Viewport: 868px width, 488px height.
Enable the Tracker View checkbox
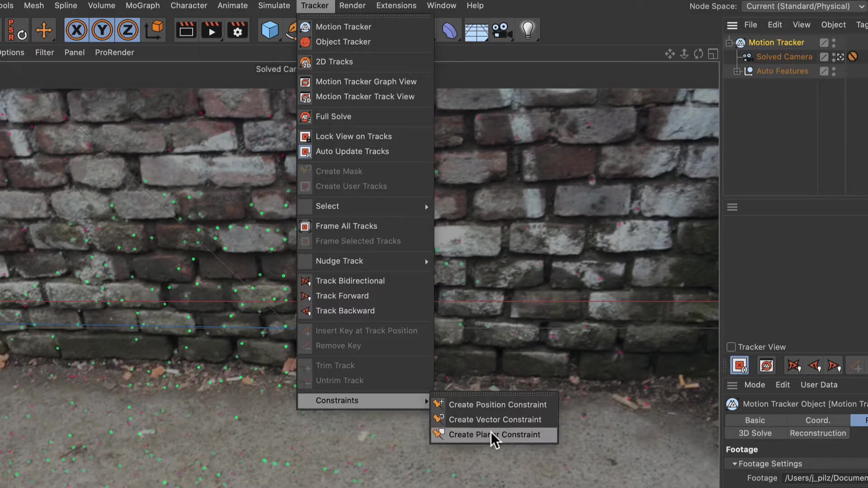[x=731, y=347]
